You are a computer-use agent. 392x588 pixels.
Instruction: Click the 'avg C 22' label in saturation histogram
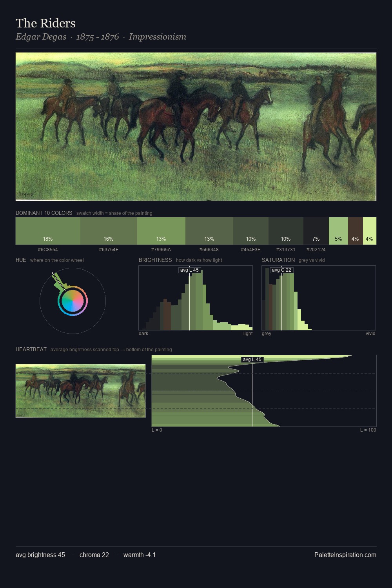281,270
